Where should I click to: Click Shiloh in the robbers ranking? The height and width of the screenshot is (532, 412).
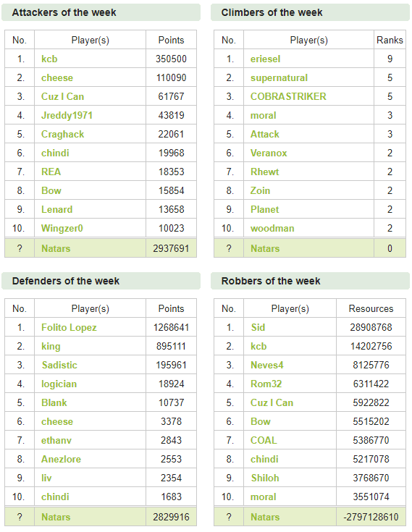pos(265,478)
